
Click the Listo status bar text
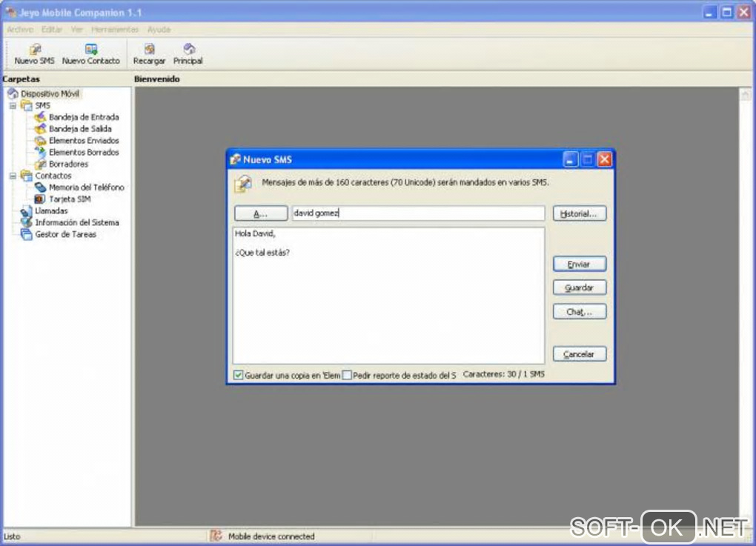[x=12, y=536]
